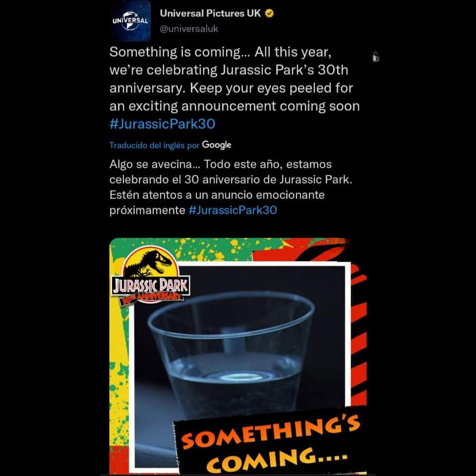
Task: Click the English tweet text
Action: coord(235,88)
